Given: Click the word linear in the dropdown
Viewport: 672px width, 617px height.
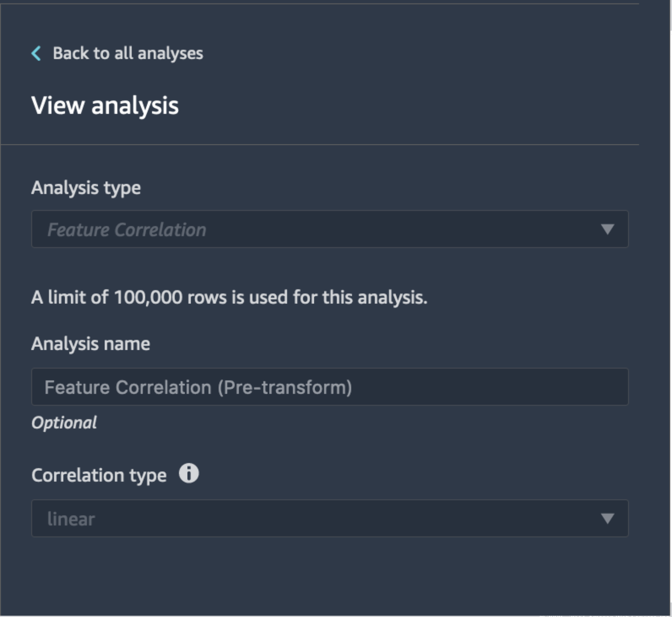Looking at the screenshot, I should 71,519.
